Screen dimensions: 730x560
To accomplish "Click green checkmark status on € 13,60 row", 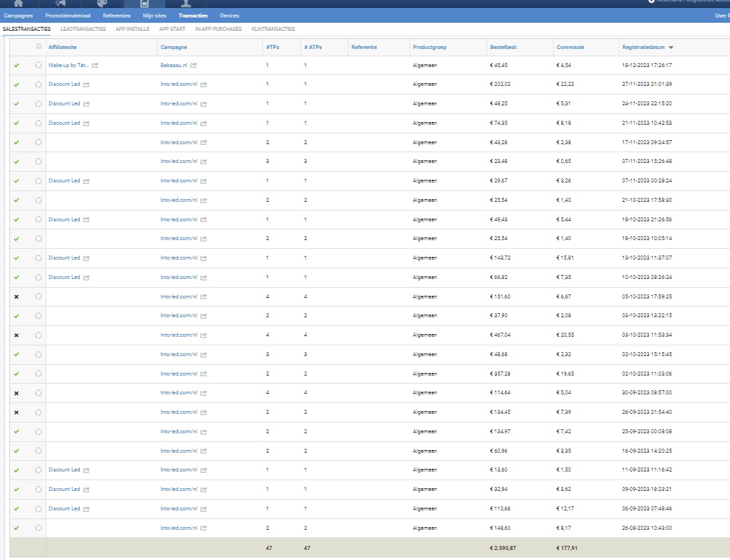I will 17,470.
